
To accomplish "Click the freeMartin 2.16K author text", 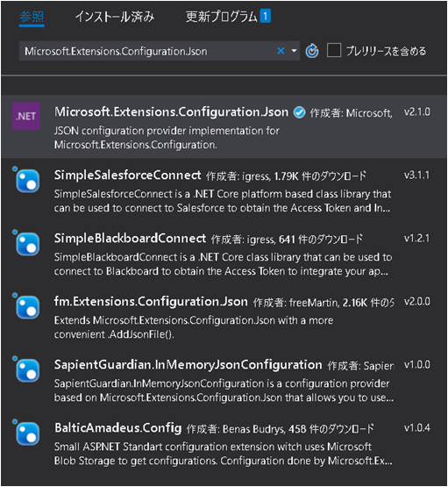I will point(324,303).
